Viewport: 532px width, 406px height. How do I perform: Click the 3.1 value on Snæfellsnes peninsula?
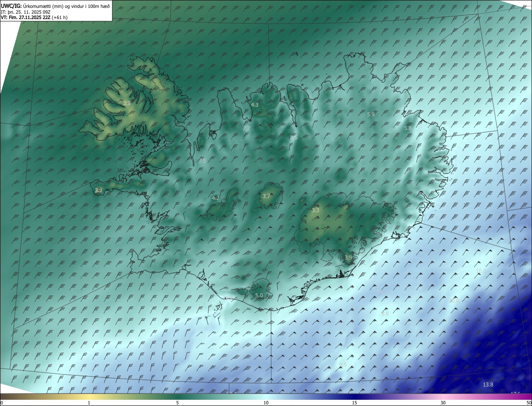[99, 191]
